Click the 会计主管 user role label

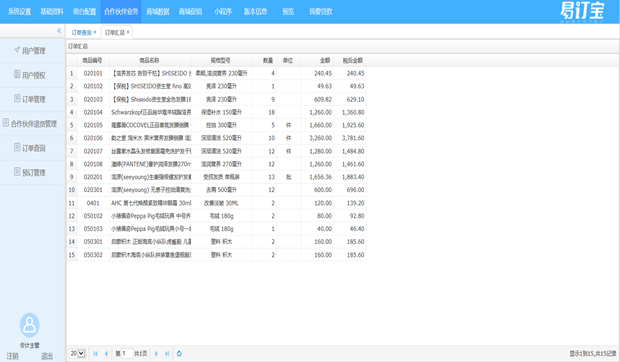coord(30,345)
